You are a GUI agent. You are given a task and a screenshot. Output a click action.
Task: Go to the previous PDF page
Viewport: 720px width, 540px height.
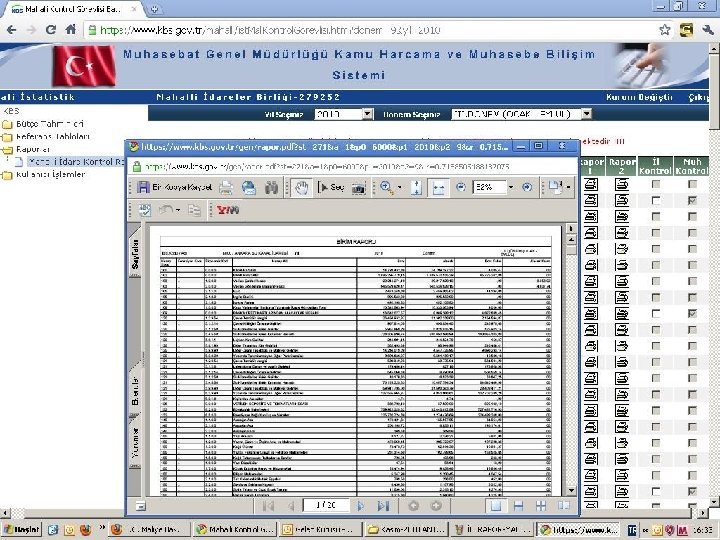point(291,506)
